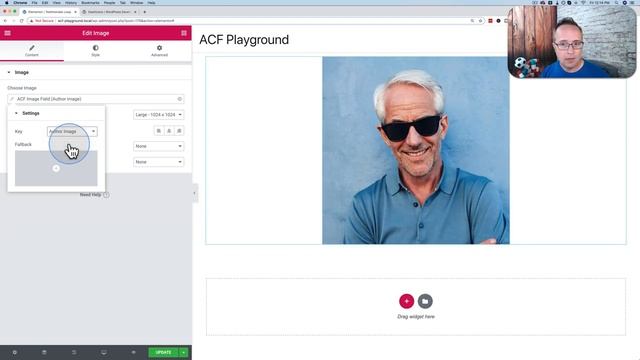Open the Chrome History menu
640x360 pixels.
coord(71,2)
